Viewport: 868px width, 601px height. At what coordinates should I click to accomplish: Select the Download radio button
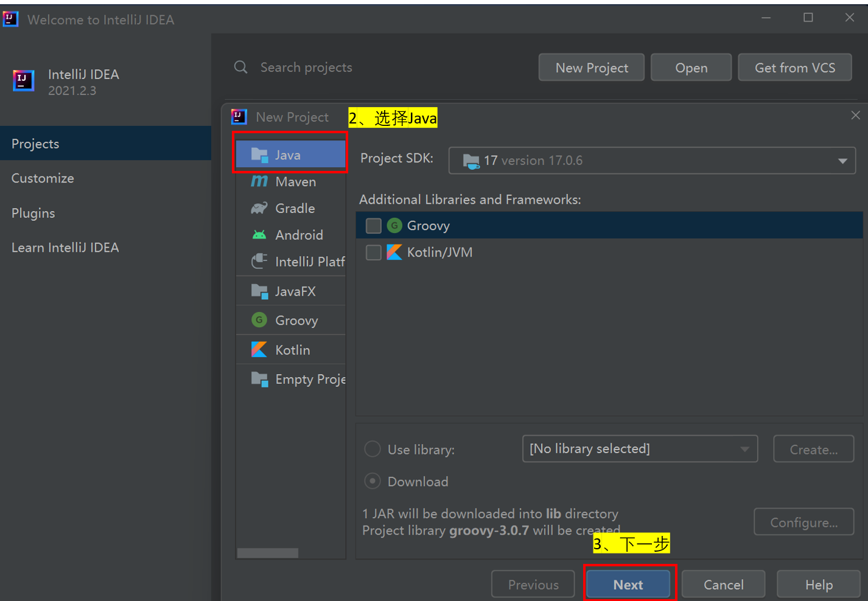pos(373,481)
